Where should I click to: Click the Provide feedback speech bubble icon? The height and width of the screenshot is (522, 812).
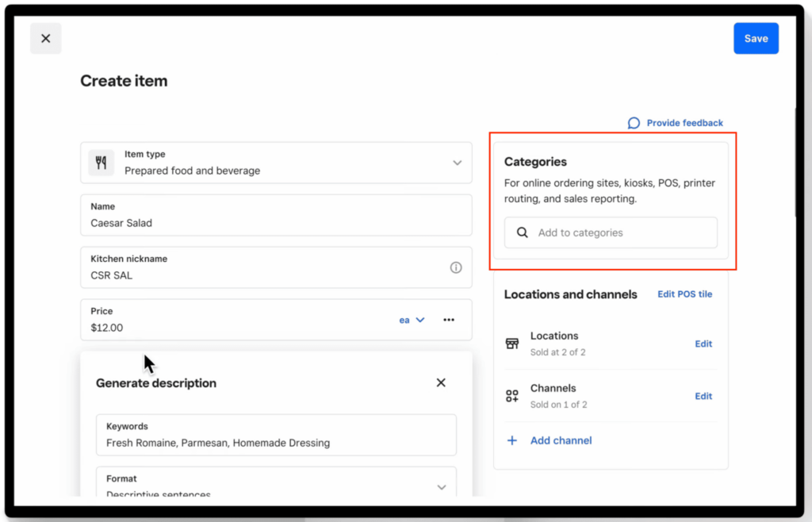click(x=634, y=123)
